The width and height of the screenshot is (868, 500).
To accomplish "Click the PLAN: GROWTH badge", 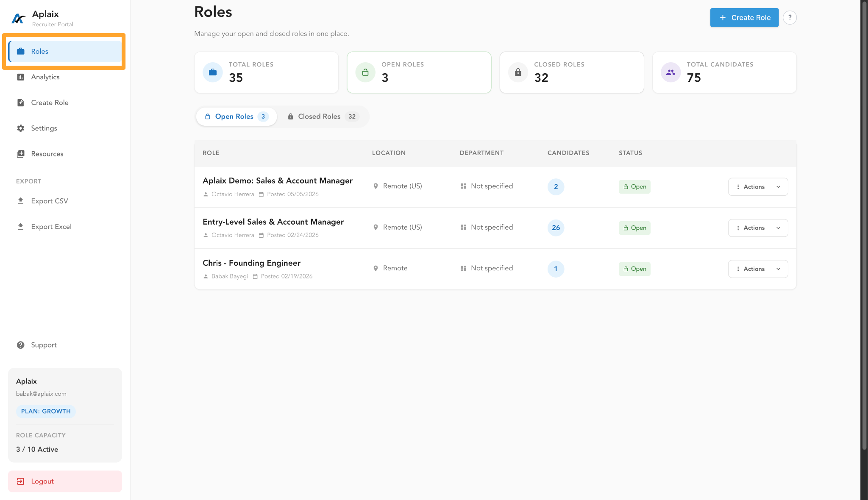I will 46,411.
